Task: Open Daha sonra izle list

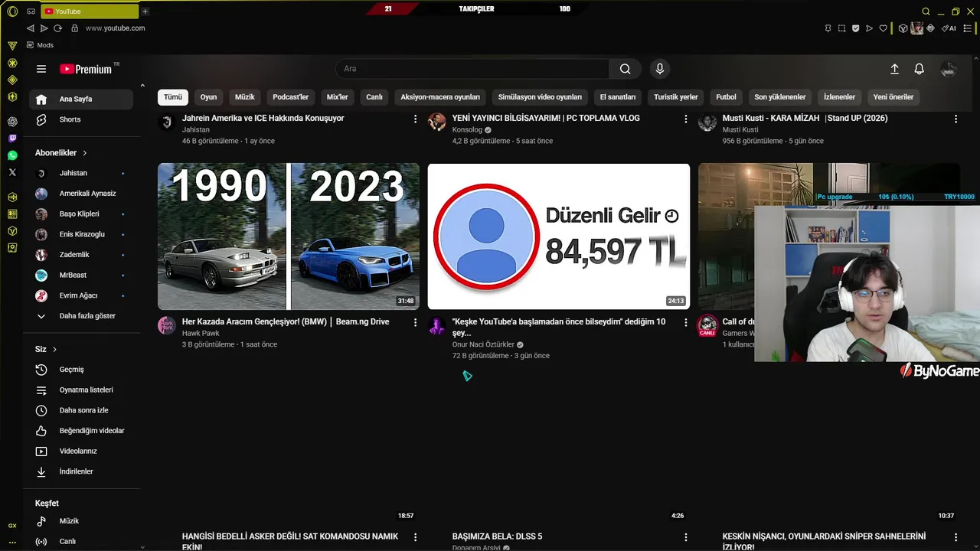Action: 81,410
